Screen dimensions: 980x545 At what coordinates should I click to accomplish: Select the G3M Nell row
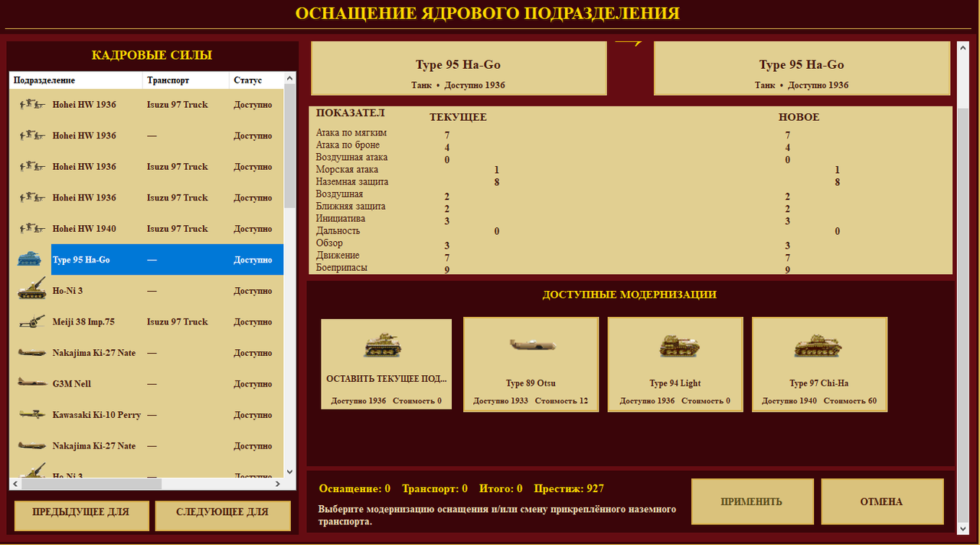(146, 383)
